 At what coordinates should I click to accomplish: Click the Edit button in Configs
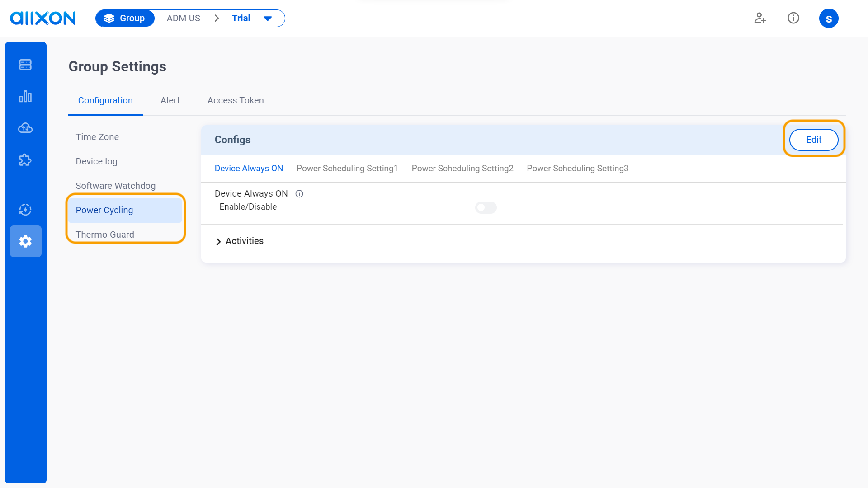(813, 140)
